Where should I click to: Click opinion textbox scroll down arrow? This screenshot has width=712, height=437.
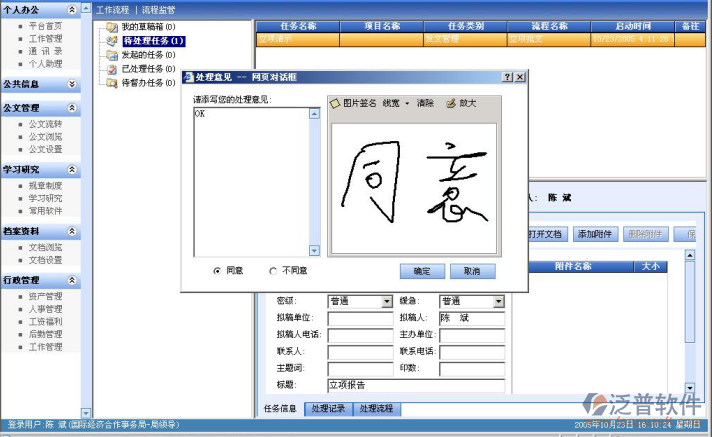(x=314, y=251)
